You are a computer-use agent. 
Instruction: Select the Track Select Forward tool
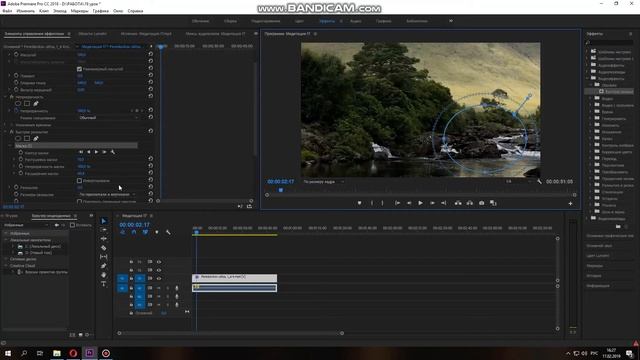(x=104, y=230)
